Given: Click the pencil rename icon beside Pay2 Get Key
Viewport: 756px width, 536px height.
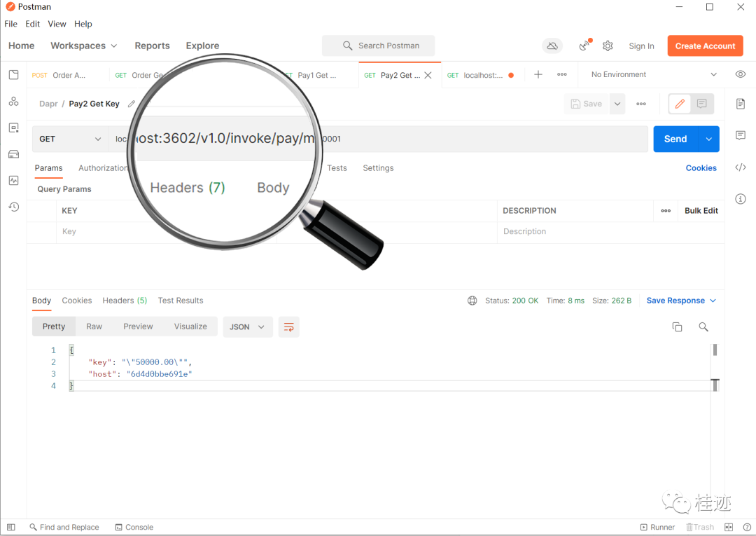Looking at the screenshot, I should click(131, 104).
